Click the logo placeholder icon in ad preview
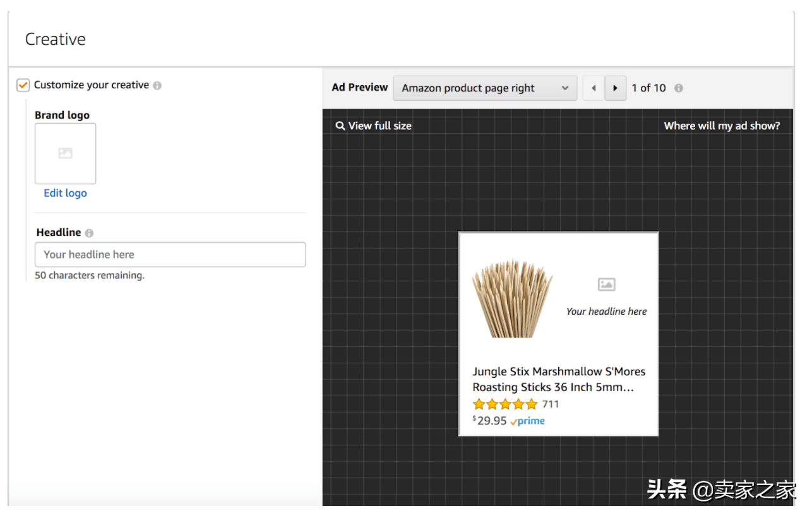This screenshot has width=812, height=516. click(x=606, y=284)
